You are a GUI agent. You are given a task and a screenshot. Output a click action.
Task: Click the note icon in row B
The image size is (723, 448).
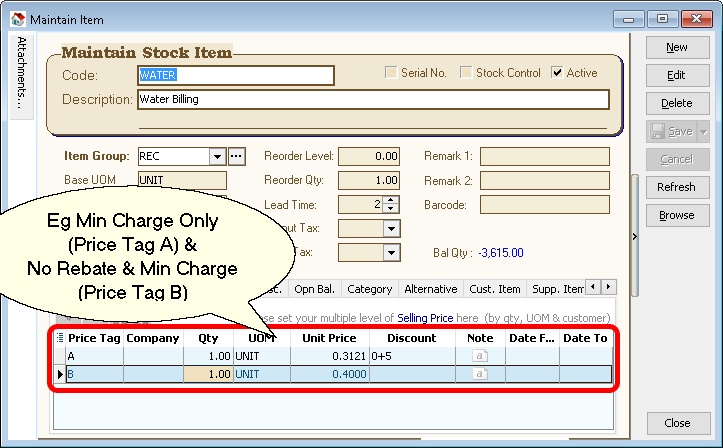pos(479,374)
